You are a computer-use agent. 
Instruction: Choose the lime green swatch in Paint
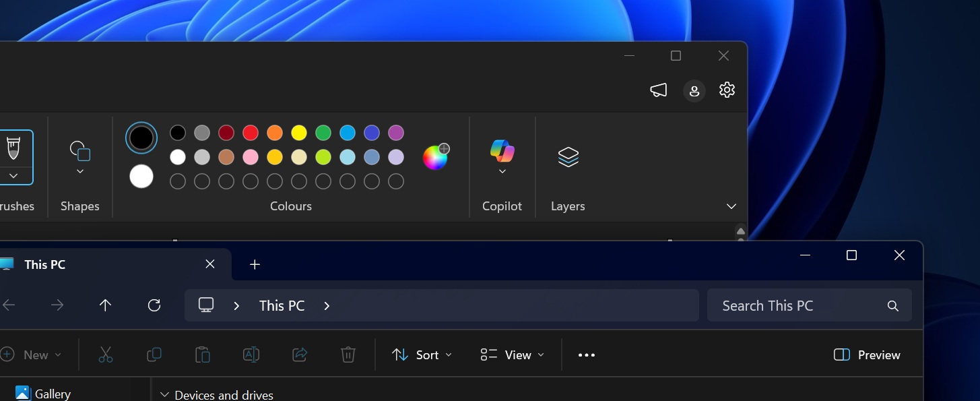(x=323, y=157)
